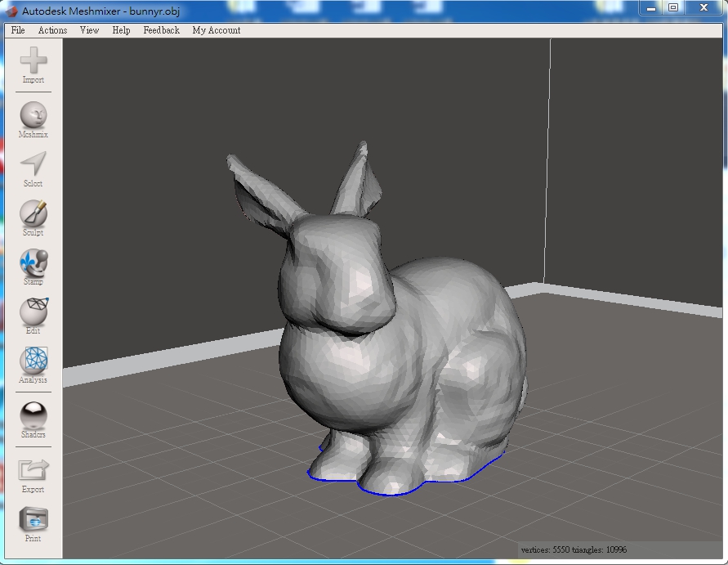Open the File menu
Image resolution: width=728 pixels, height=565 pixels.
tap(18, 30)
